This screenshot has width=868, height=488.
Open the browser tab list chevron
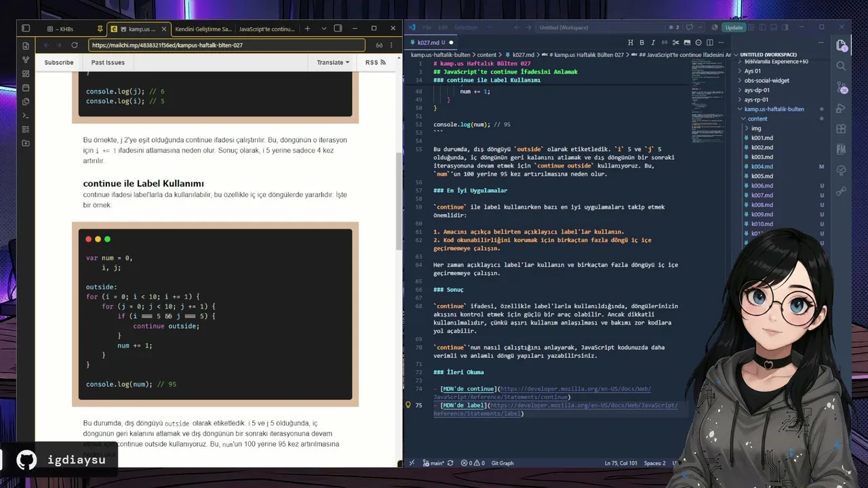pos(323,28)
